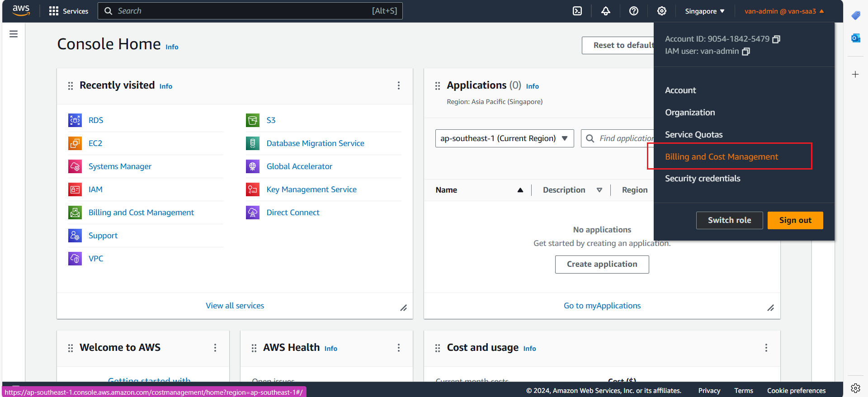Click the Info link beside Cost and usage
868x397 pixels.
(x=529, y=349)
